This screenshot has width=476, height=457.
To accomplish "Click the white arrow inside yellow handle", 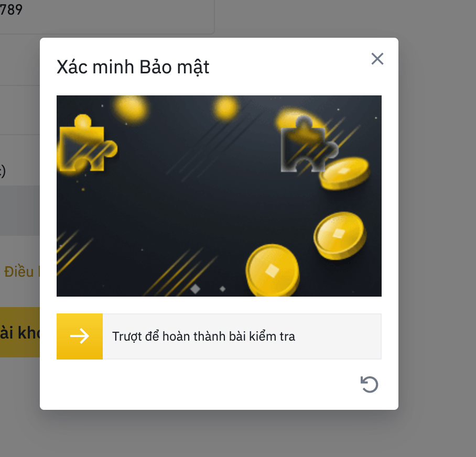I will (x=80, y=336).
